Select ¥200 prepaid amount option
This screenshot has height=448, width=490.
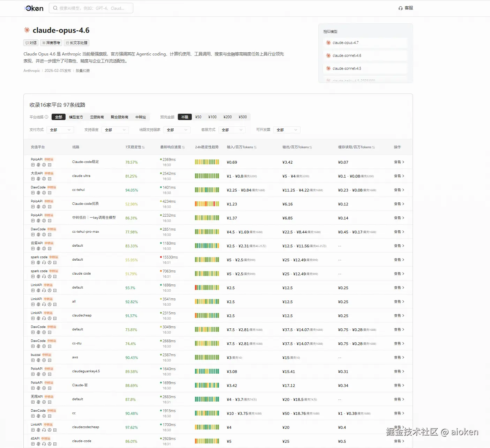[x=227, y=117]
